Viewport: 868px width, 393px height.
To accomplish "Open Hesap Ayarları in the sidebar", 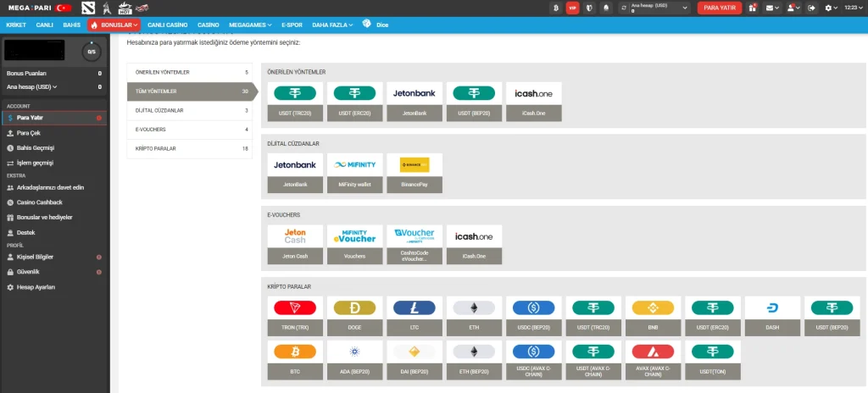I will pyautogui.click(x=53, y=287).
